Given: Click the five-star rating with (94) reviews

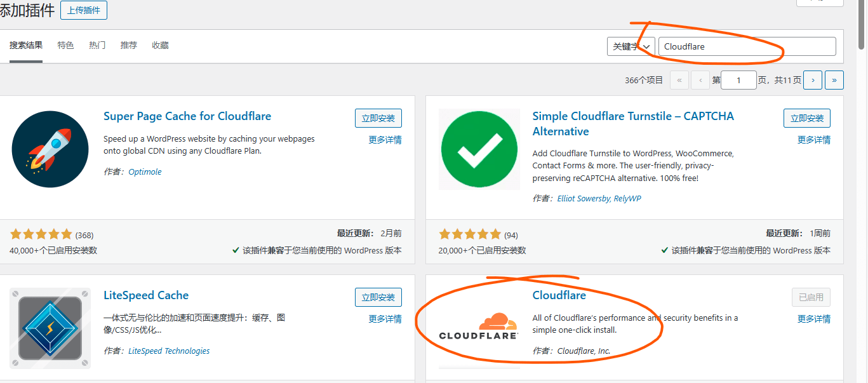Looking at the screenshot, I should pos(478,234).
